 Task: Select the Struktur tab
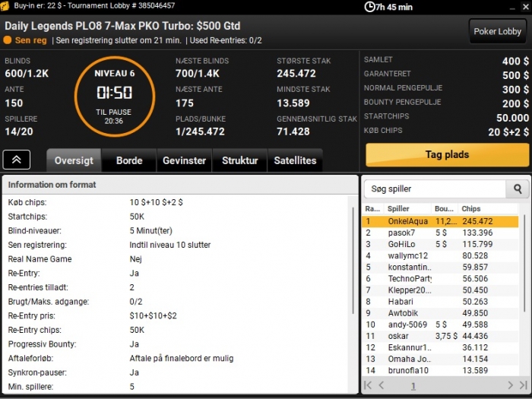(240, 160)
